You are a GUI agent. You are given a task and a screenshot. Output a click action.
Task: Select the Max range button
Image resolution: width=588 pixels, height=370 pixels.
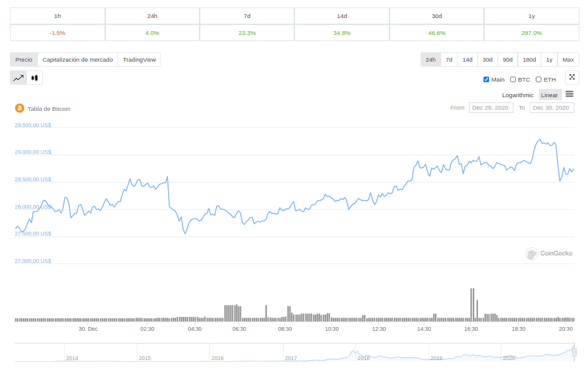pos(568,60)
